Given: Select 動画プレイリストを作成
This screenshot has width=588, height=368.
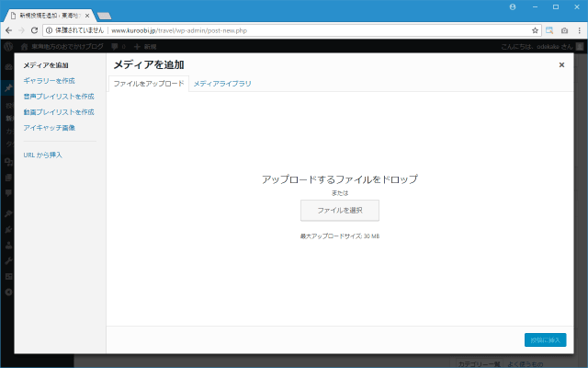Looking at the screenshot, I should pos(59,111).
